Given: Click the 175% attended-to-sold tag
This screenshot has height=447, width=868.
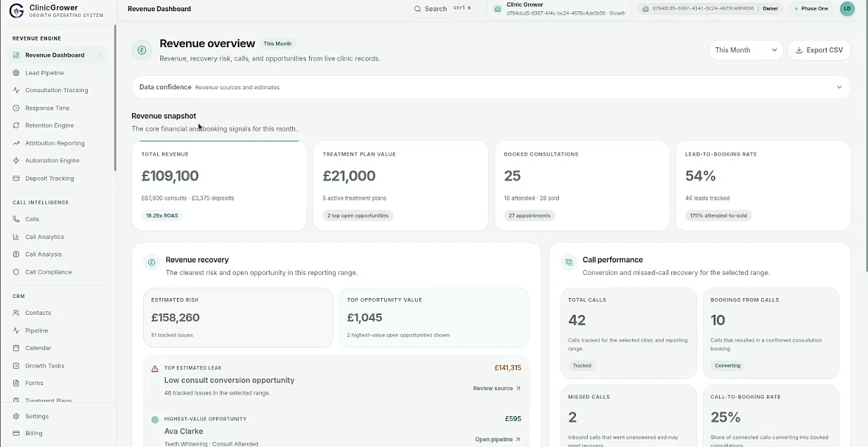Looking at the screenshot, I should pyautogui.click(x=718, y=216).
